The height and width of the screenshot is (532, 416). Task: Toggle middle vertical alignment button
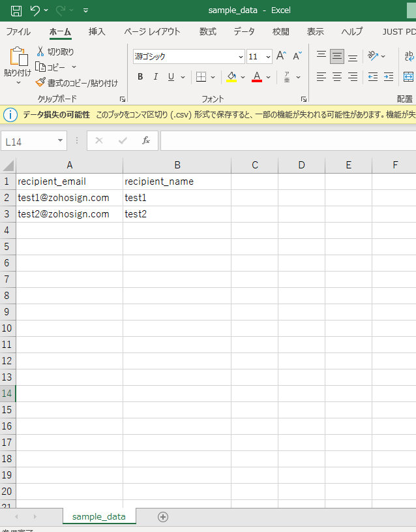click(337, 56)
